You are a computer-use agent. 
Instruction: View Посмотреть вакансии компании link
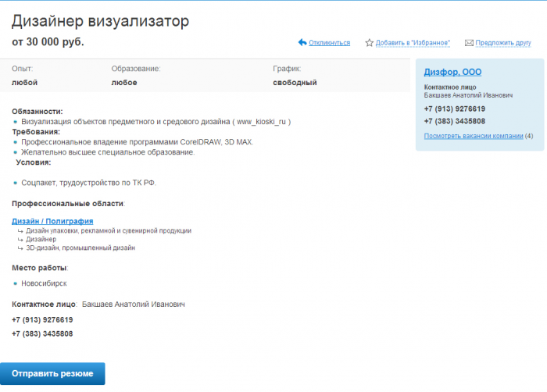[473, 136]
